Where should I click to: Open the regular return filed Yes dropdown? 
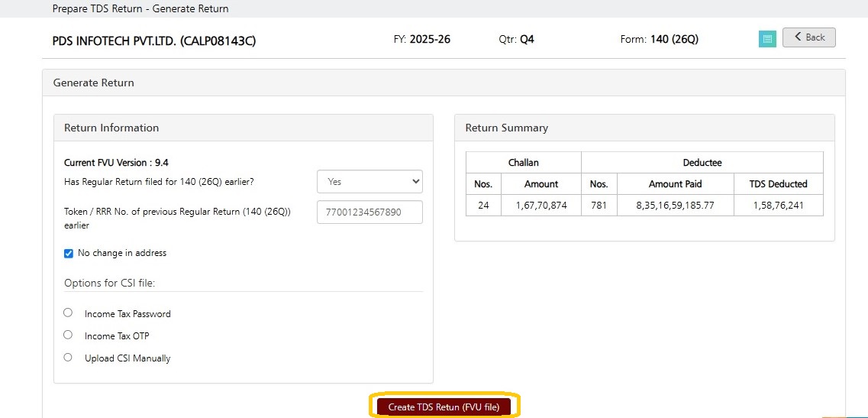(x=369, y=181)
